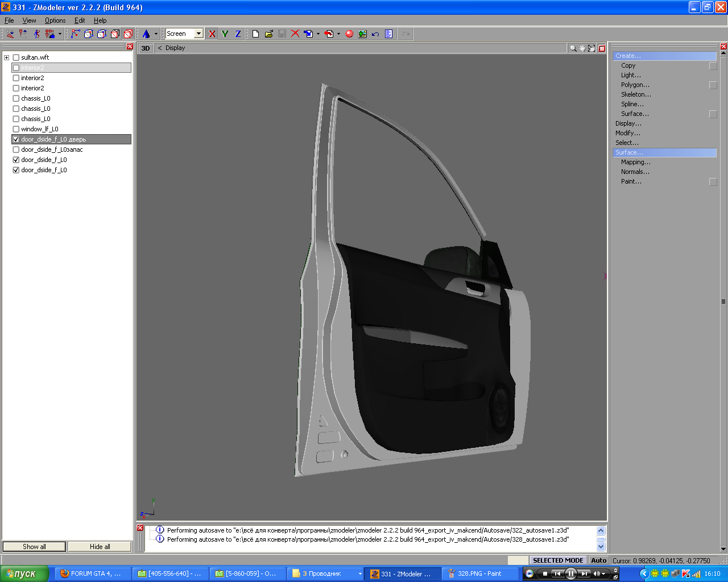The width and height of the screenshot is (728, 582).
Task: Click the Show all button
Action: pyautogui.click(x=35, y=547)
